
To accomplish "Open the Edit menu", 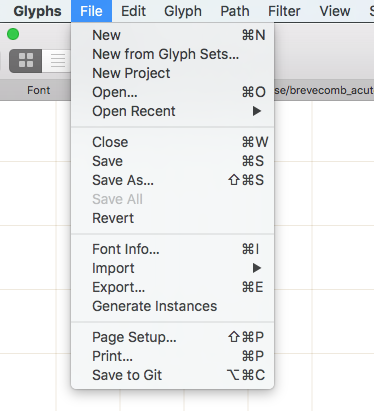I will pos(133,11).
